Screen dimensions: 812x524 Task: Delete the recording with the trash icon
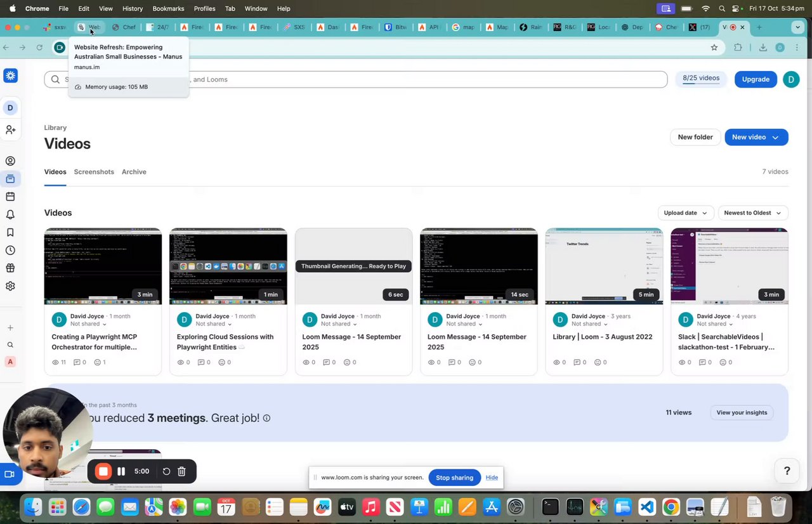181,471
